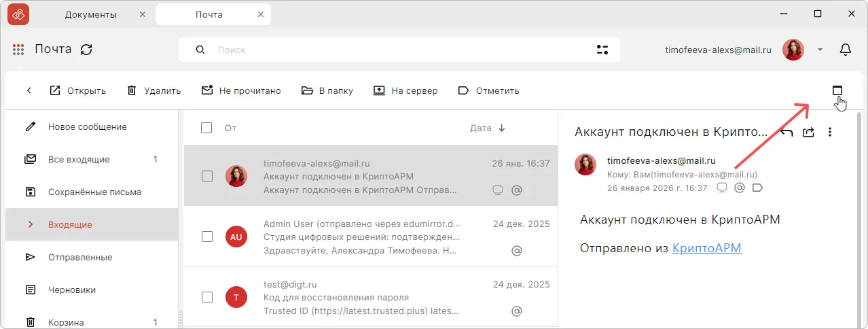Open notifications bell
Viewport: 868px width, 329px height.
846,50
